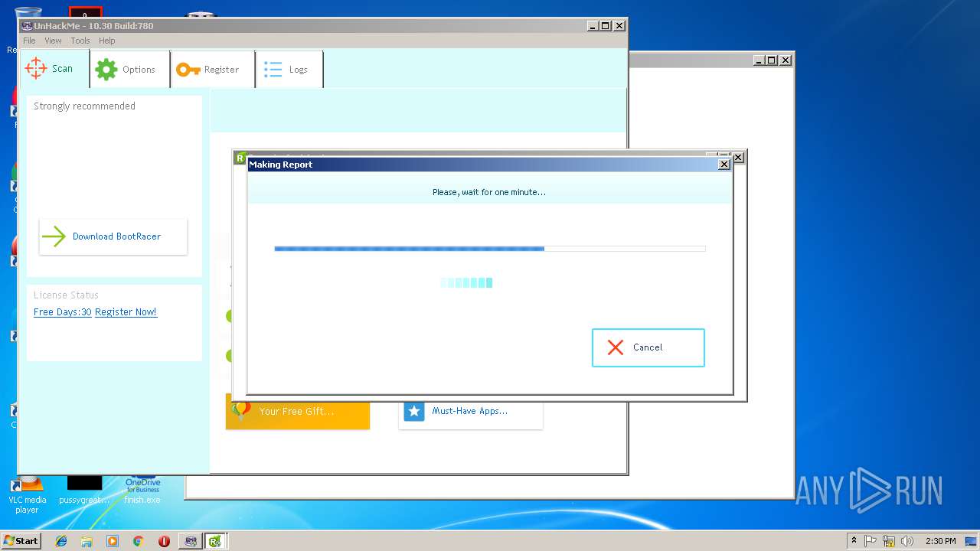Click the Making Report progress bar
980x551 pixels.
click(x=490, y=249)
